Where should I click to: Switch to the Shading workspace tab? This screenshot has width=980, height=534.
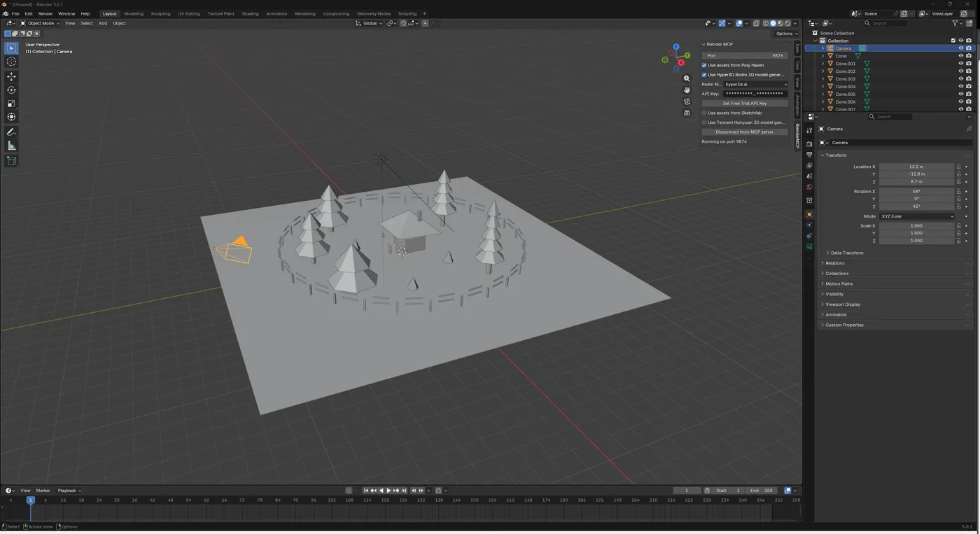[x=250, y=13]
